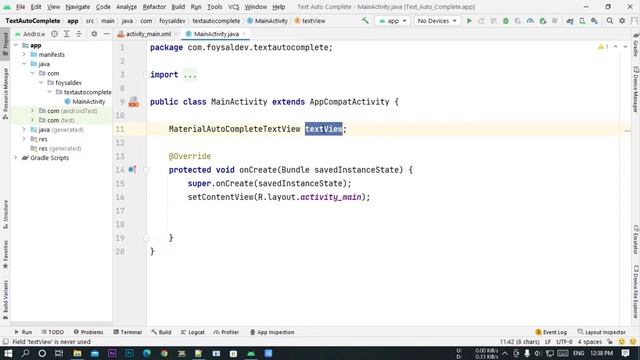
Task: Toggle Device File Explorer side panel
Action: point(636,291)
